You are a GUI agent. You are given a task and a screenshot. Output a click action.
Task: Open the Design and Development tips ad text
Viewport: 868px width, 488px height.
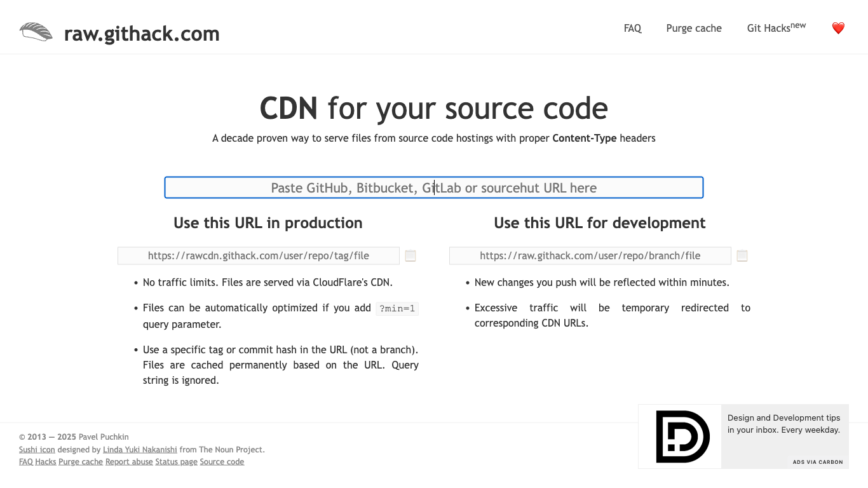pos(783,424)
